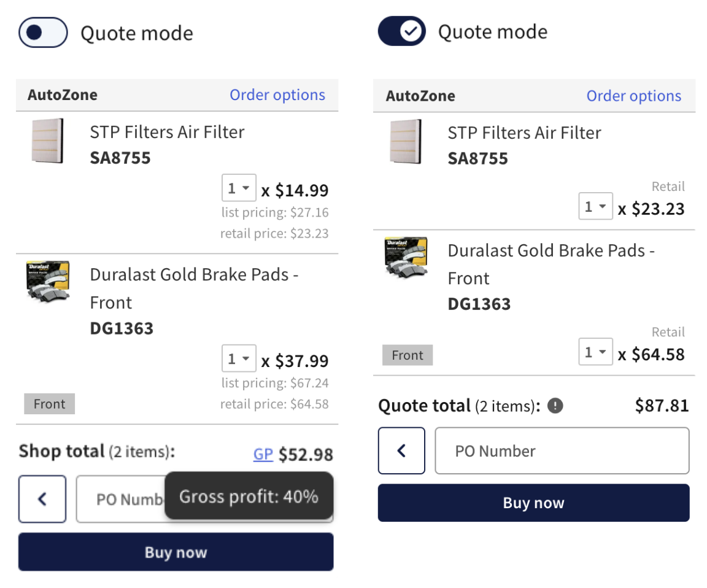The width and height of the screenshot is (707, 588).
Task: Click Buy now in the right quote panel
Action: 533,503
